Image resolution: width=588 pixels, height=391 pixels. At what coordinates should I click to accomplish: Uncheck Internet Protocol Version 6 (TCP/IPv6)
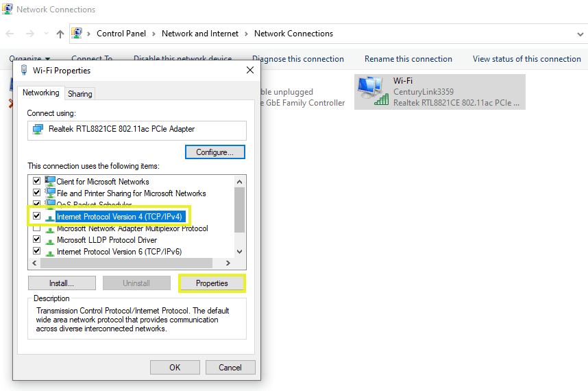tap(37, 251)
